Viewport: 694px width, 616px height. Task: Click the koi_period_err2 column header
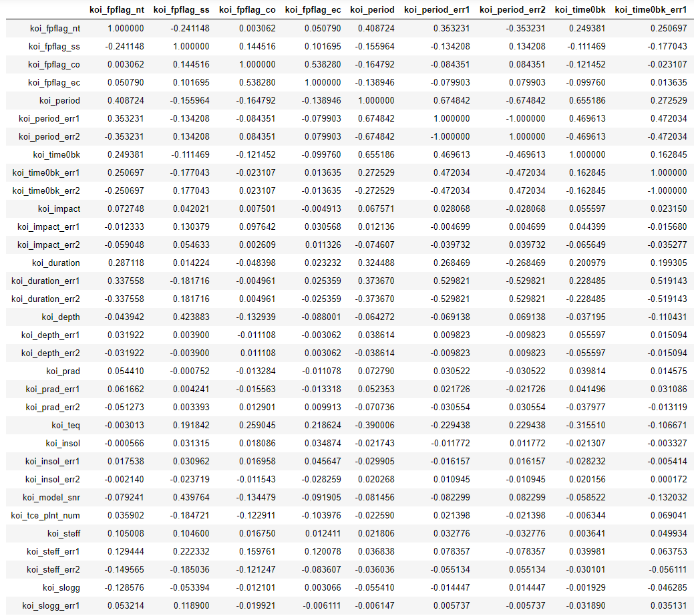tap(512, 10)
